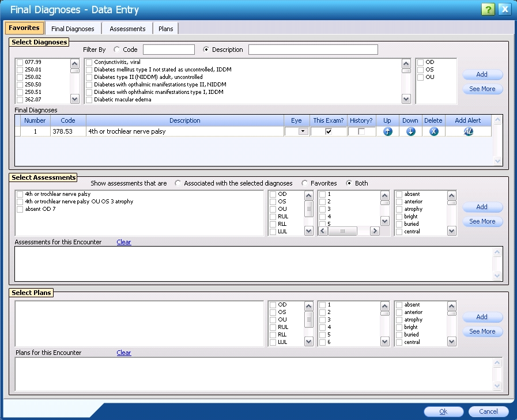Click See More in Select Diagnoses section
This screenshot has height=420, width=517.
(482, 89)
